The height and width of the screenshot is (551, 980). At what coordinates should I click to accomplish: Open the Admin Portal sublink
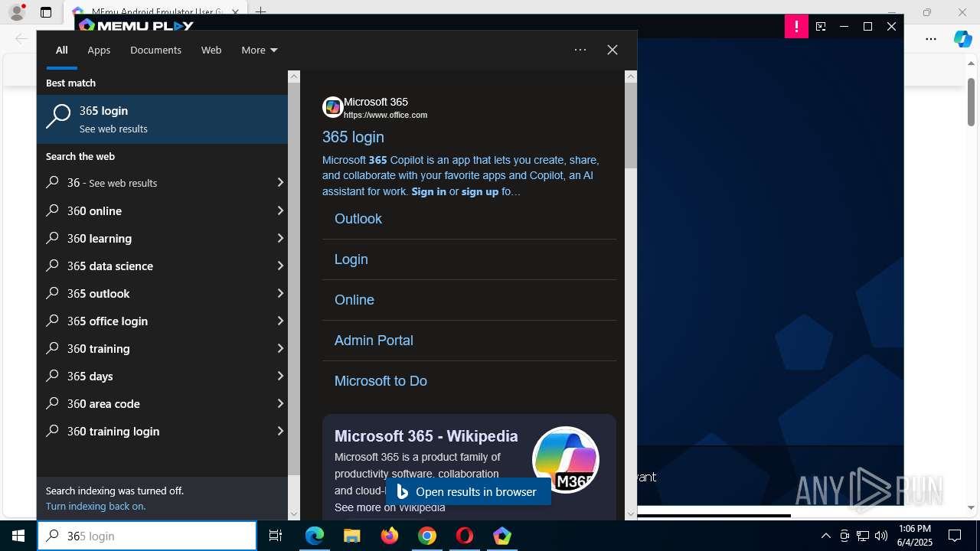coord(374,341)
